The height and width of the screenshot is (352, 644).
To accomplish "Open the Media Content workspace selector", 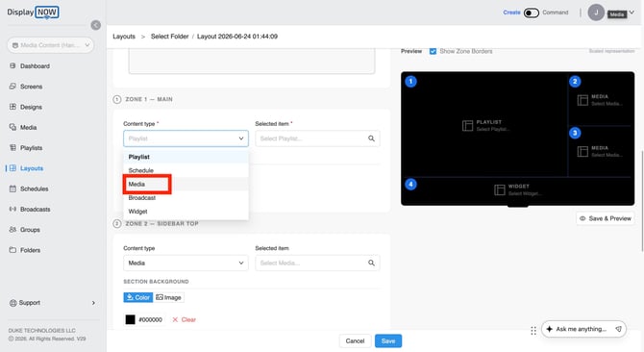I will coord(51,45).
